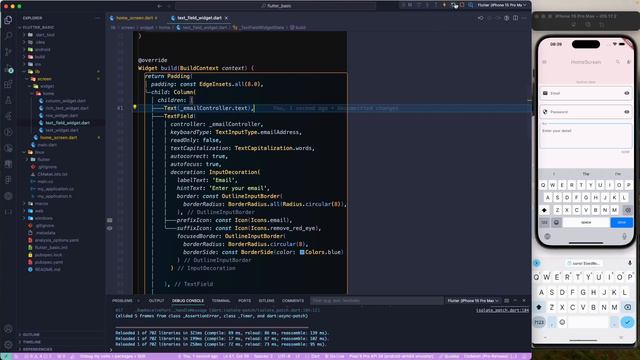Open README.md in explorer
This screenshot has height=360, width=640.
tap(46, 269)
